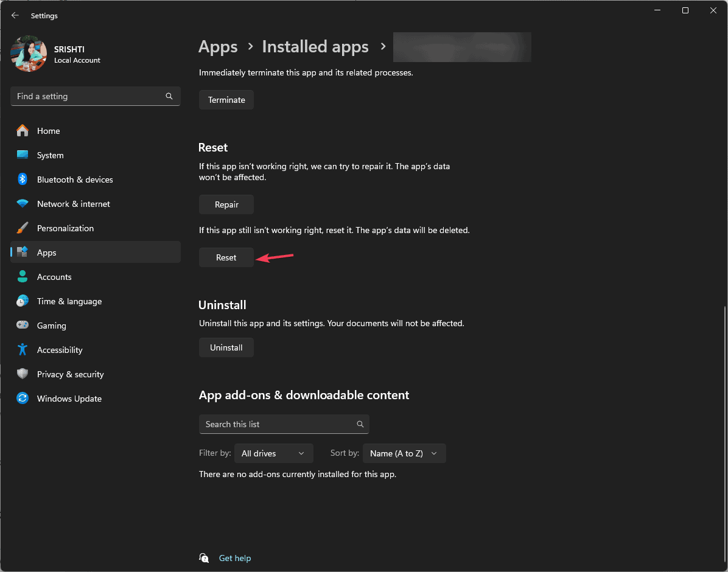
Task: Navigate to Apps via the breadcrumb
Action: pyautogui.click(x=218, y=47)
